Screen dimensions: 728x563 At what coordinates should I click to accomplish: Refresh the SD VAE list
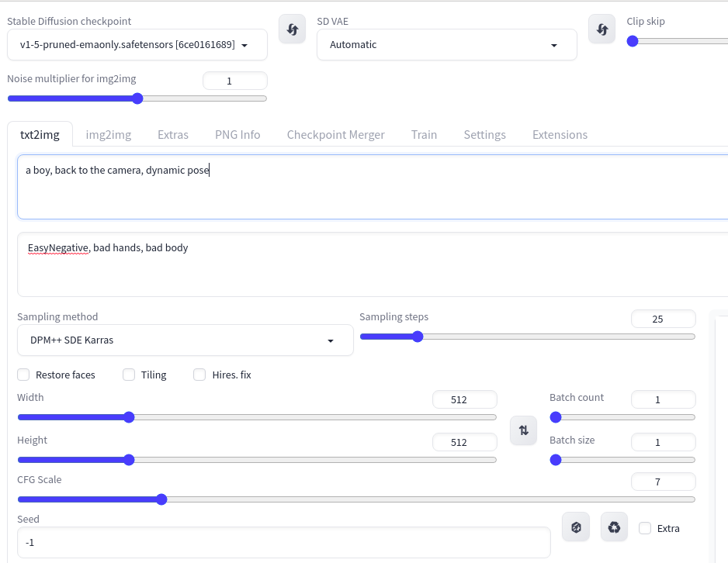601,29
